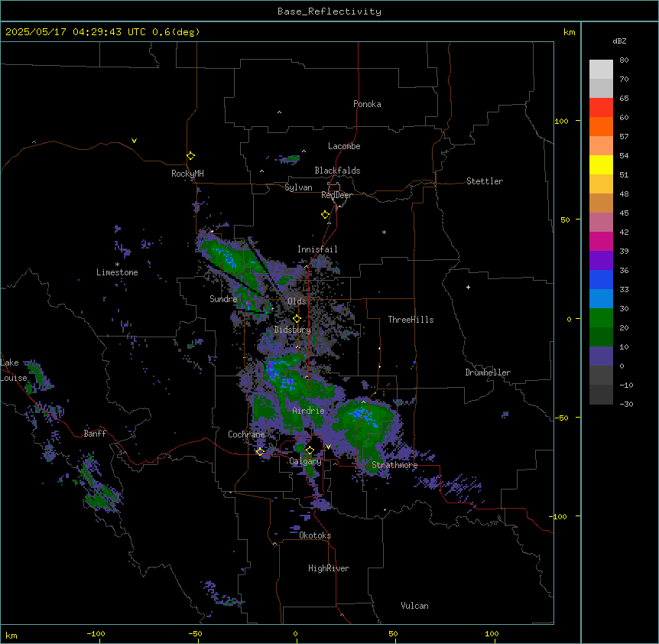The image size is (659, 644).
Task: Click the Sundre label
Action: 223,299
